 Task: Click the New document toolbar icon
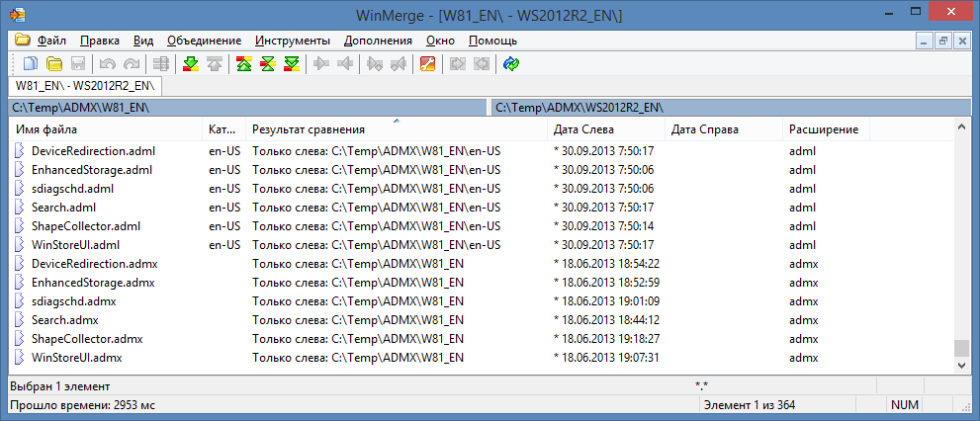(31, 63)
